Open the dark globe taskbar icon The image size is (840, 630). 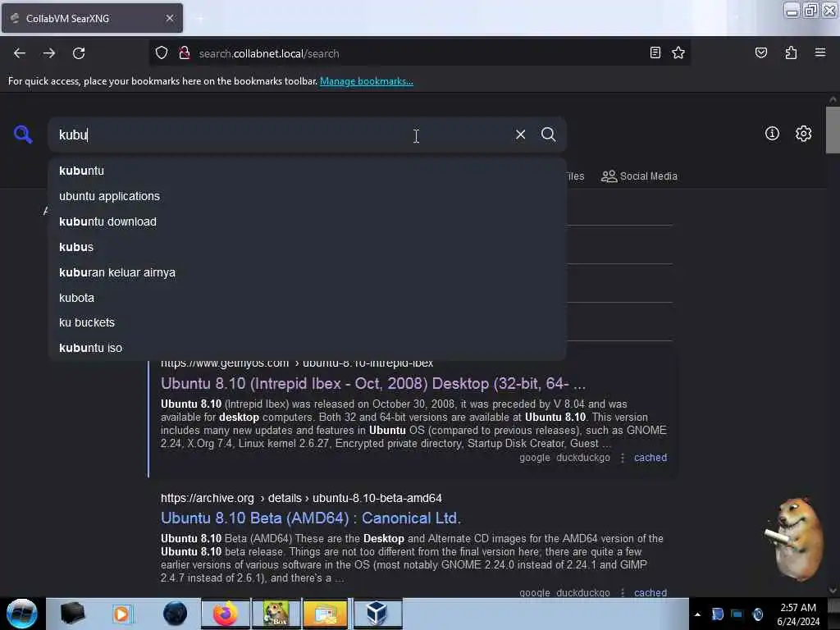coord(175,614)
